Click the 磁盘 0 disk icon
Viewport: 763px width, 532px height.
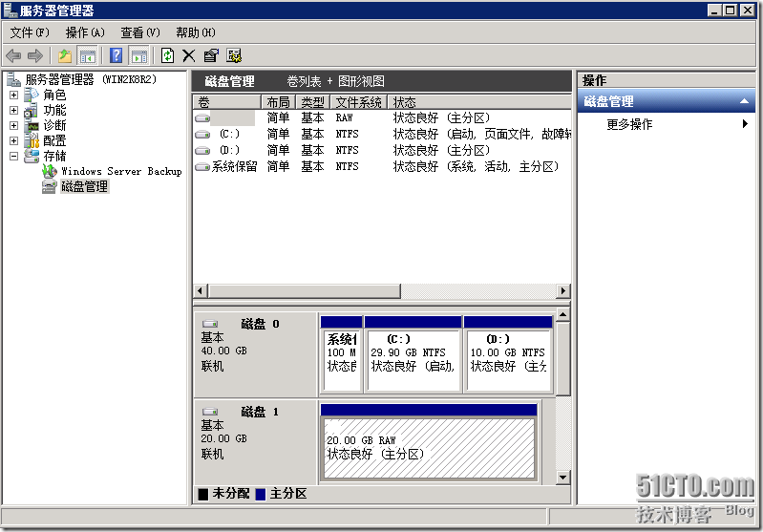point(210,324)
